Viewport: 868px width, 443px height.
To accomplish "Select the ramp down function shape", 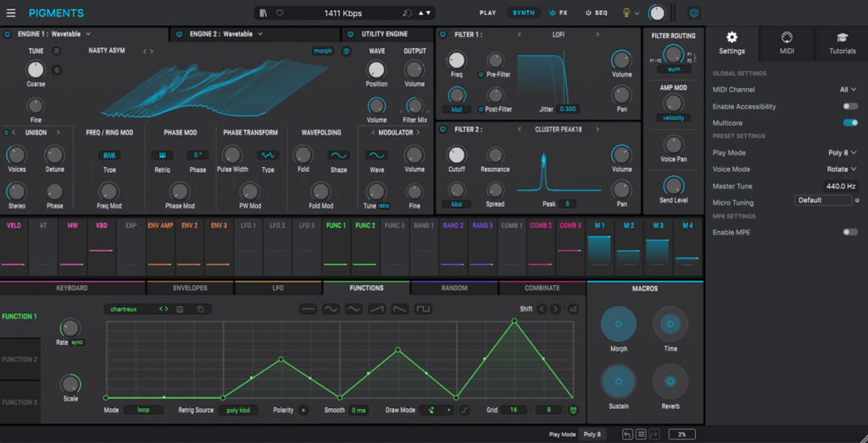I will [400, 309].
